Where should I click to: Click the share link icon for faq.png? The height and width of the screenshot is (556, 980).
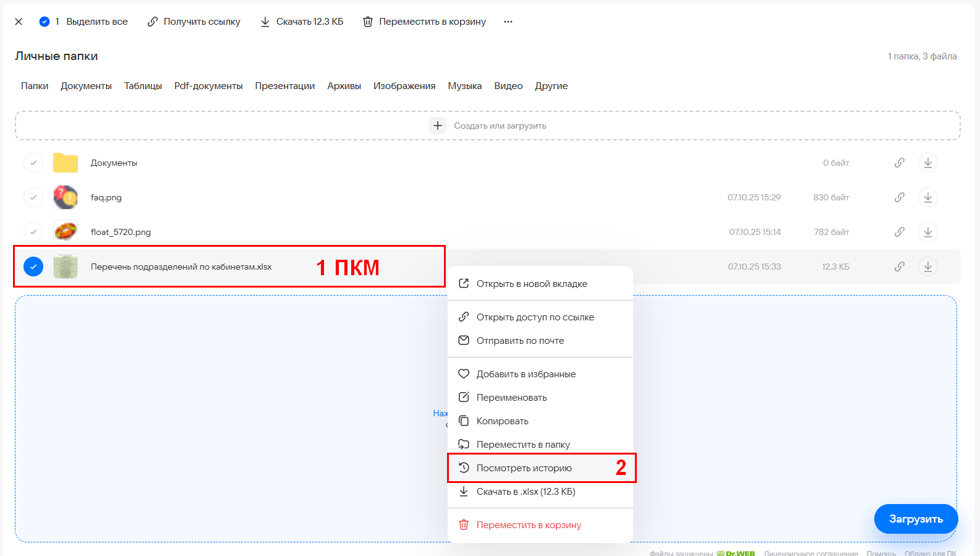click(x=900, y=197)
